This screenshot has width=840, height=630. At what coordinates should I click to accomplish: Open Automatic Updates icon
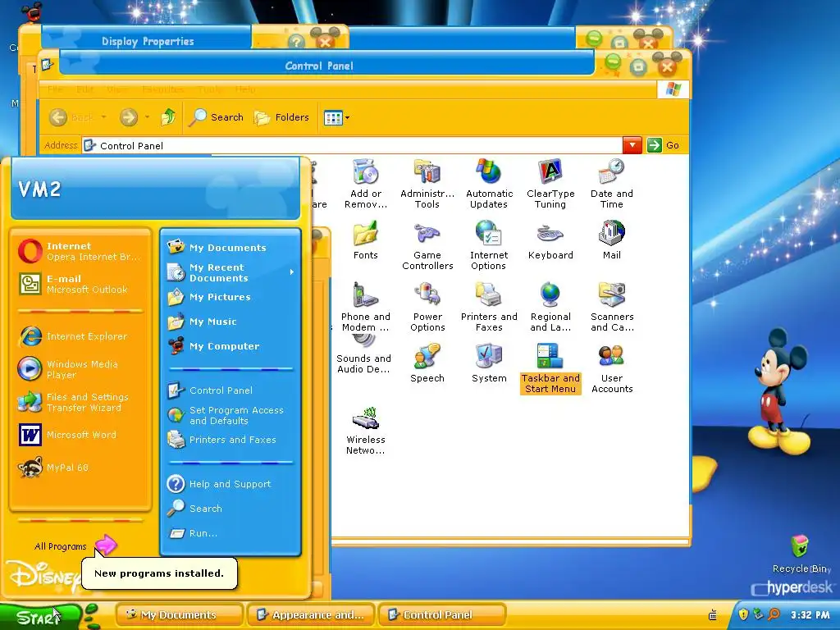(489, 183)
